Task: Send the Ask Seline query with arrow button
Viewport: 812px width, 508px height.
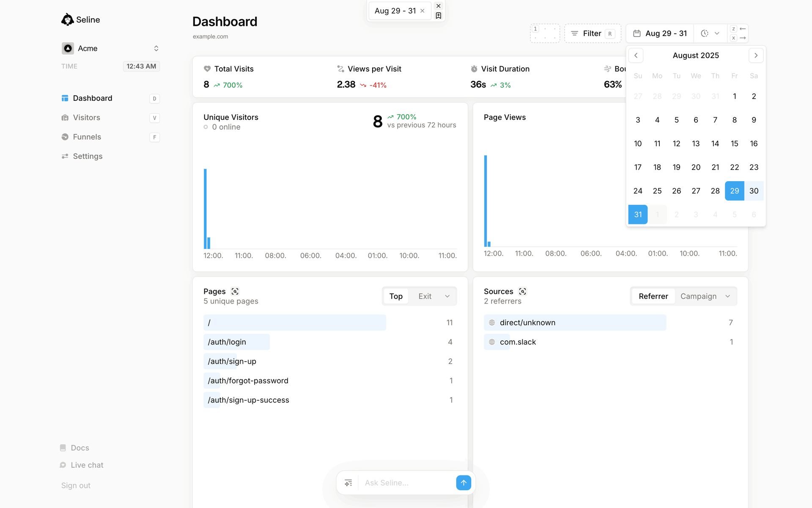Action: tap(464, 483)
